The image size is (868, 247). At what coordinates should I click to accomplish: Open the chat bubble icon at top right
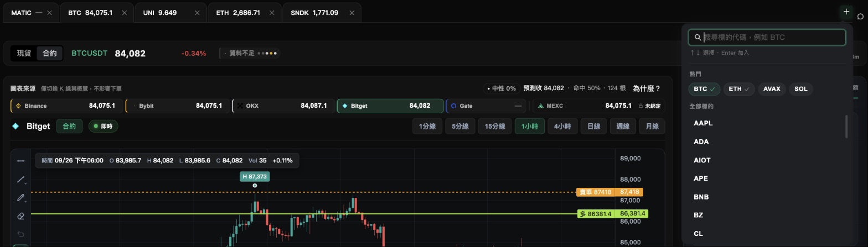pyautogui.click(x=860, y=17)
